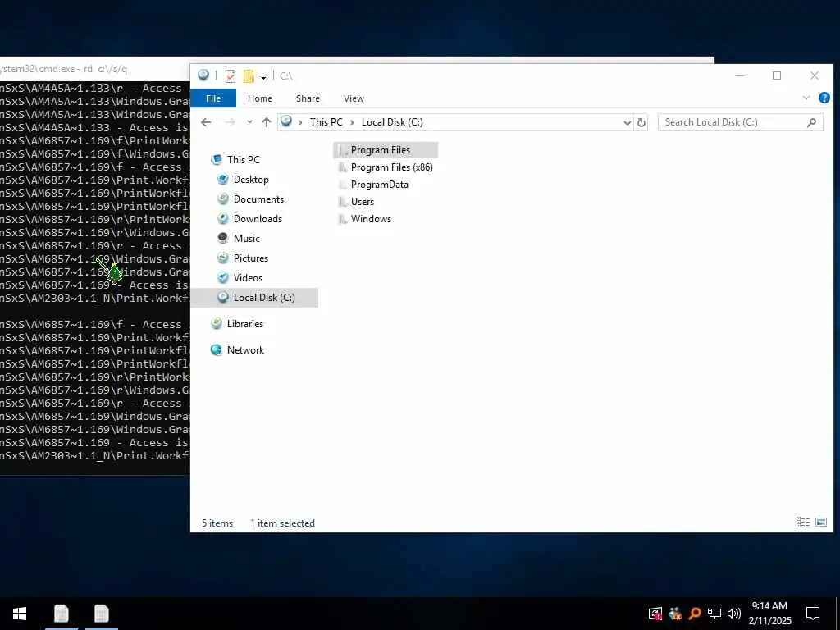Viewport: 840px width, 630px height.
Task: Open Documents in the navigation pane
Action: point(258,199)
